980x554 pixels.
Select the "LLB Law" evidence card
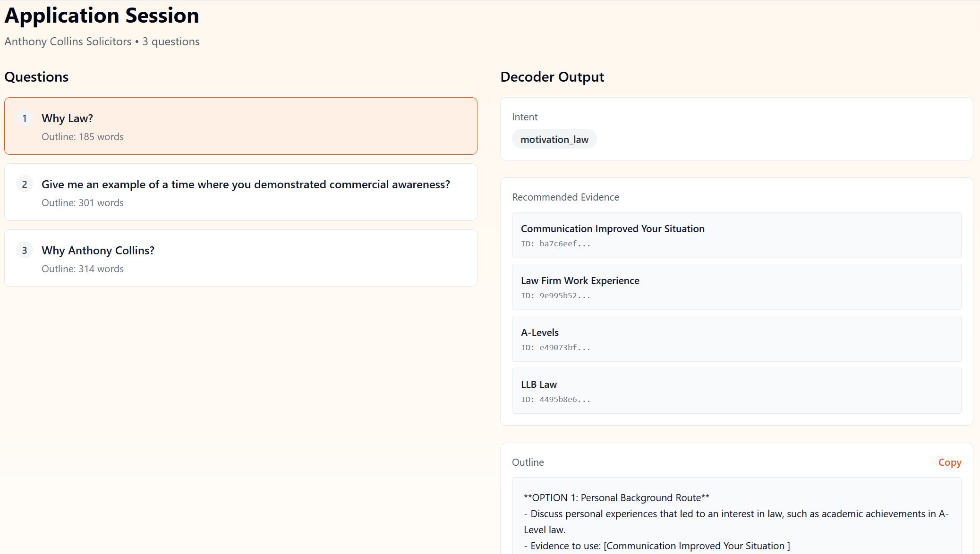736,391
